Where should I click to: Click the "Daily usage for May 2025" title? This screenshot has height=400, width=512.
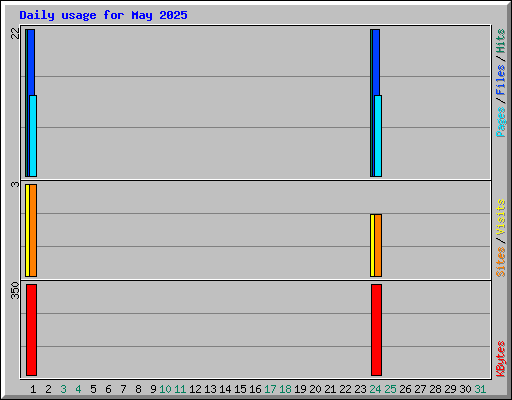click(x=103, y=15)
